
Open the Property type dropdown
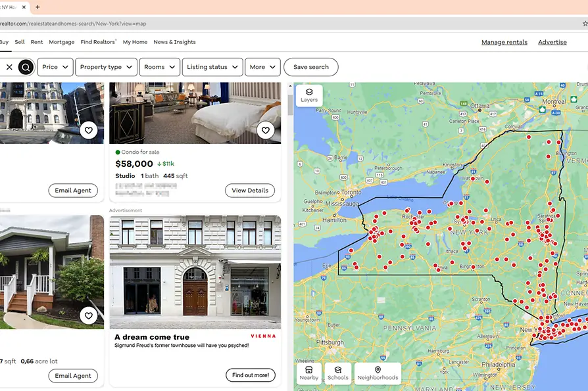[x=106, y=67]
